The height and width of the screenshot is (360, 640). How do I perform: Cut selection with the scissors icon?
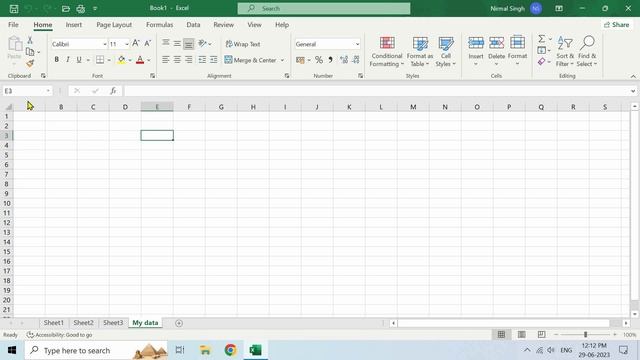[x=30, y=40]
